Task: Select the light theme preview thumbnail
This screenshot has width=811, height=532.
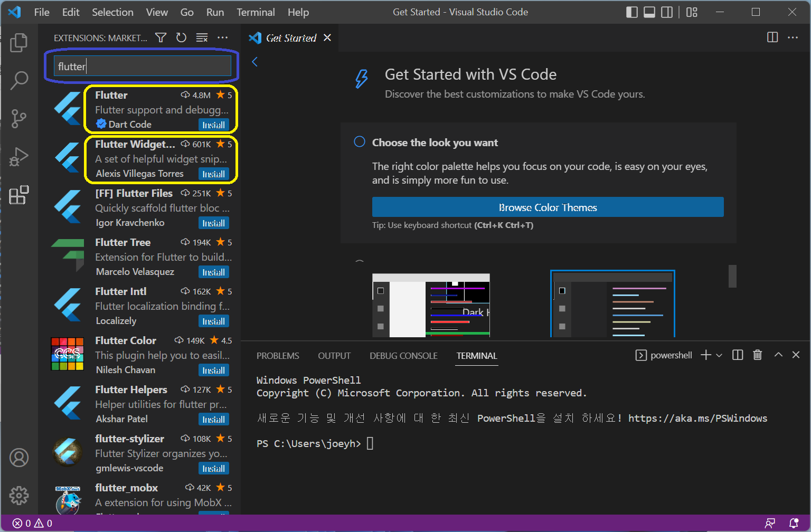Action: [x=431, y=305]
